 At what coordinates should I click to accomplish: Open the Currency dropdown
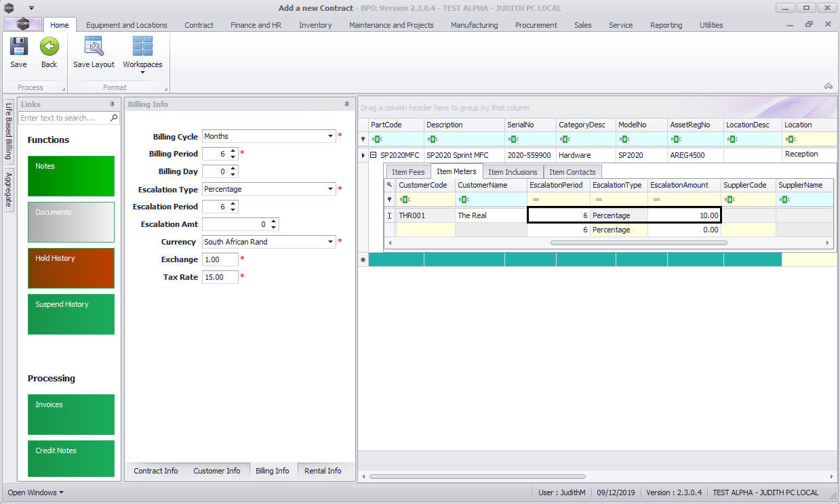(x=330, y=242)
